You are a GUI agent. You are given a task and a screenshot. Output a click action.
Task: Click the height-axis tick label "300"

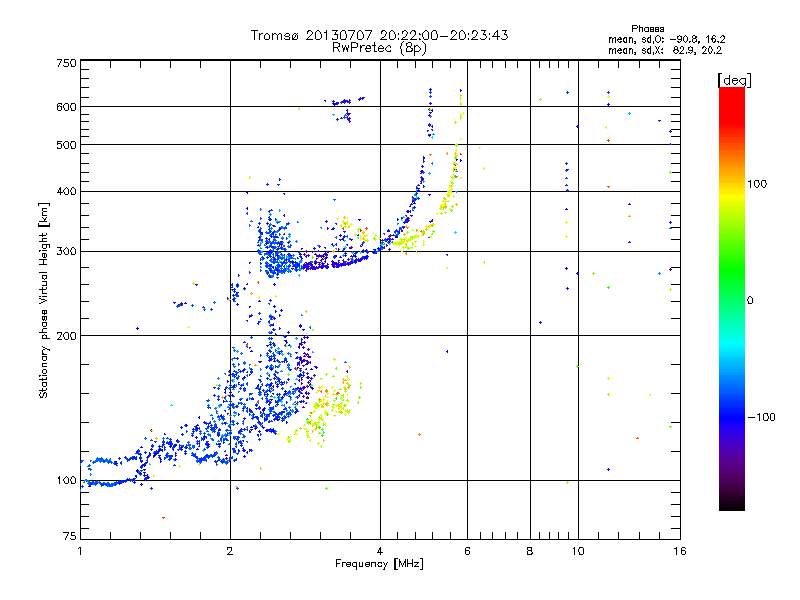[66, 251]
